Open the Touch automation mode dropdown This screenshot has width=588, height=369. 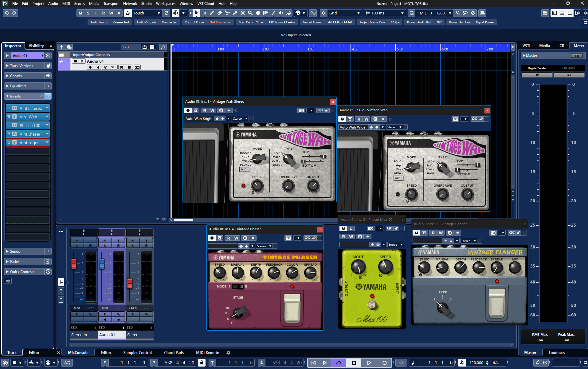(x=147, y=13)
